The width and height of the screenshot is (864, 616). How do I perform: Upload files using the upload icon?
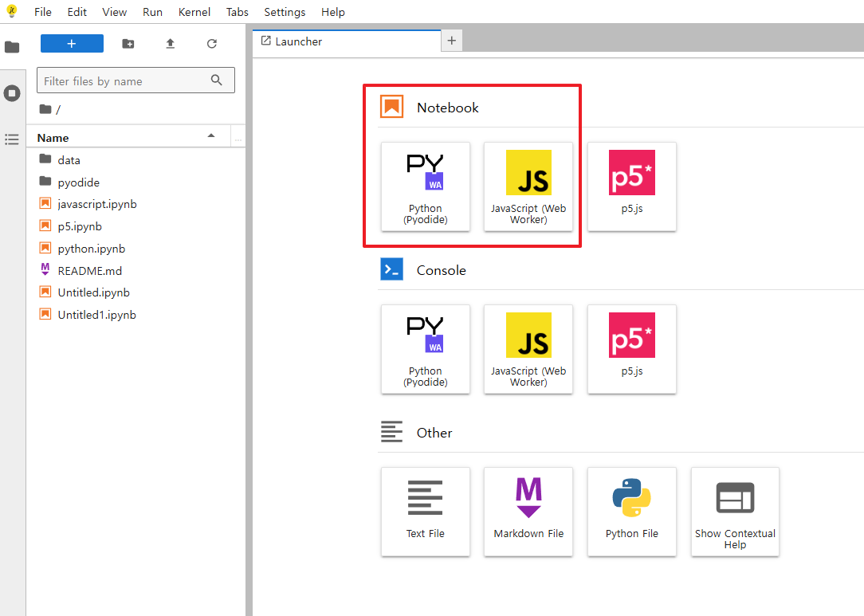171,44
